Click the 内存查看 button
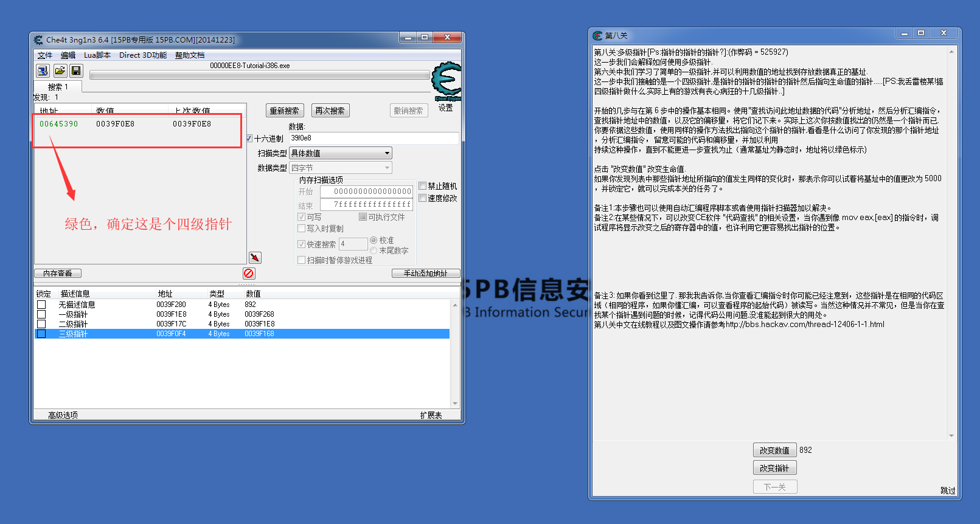 58,274
